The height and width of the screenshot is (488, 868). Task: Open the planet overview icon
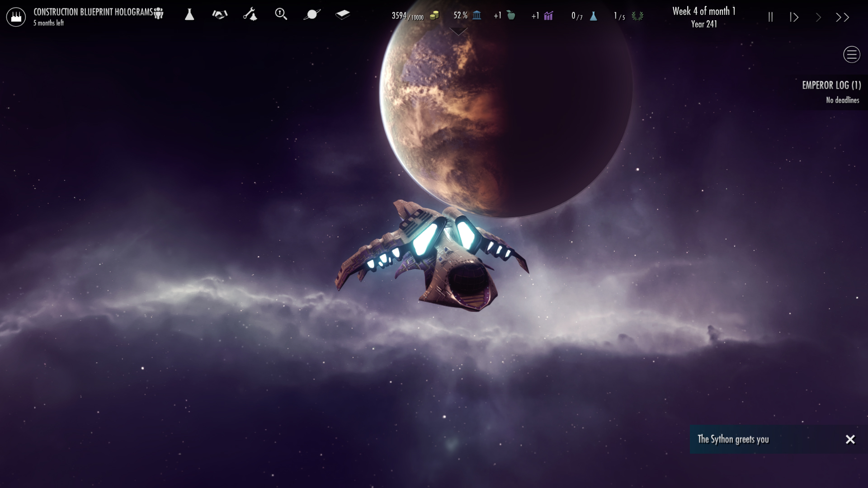312,15
